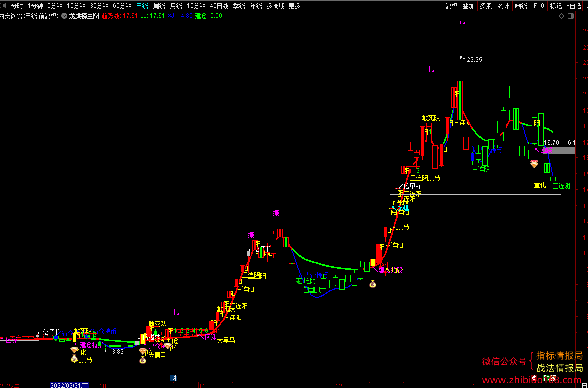Switch to 季线 quarterly chart

[x=239, y=6]
